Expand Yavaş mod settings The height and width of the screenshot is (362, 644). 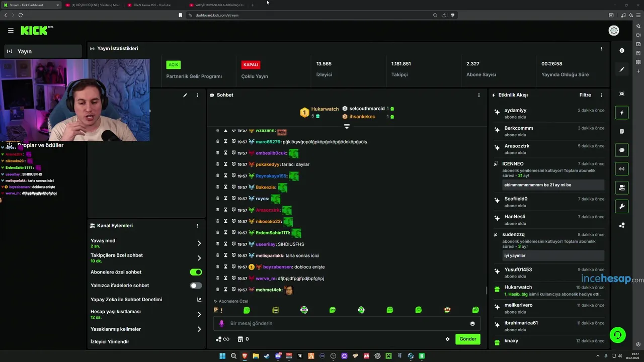199,243
